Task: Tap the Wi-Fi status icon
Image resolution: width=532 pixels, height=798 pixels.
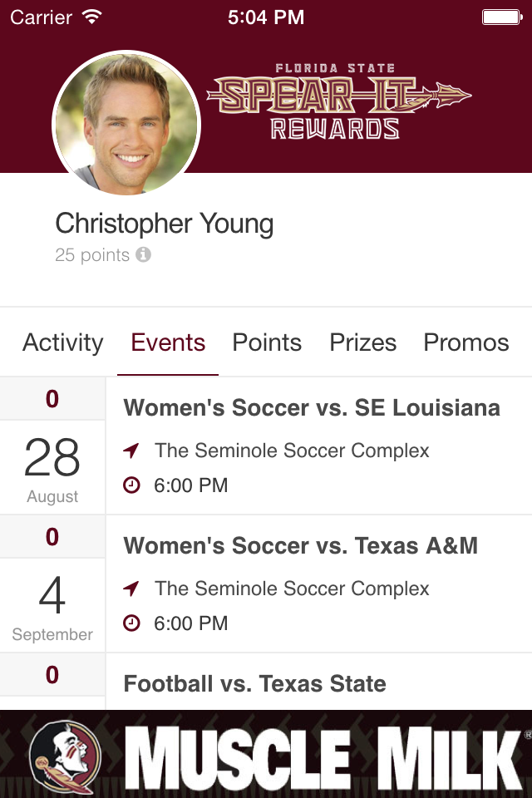Action: pos(92,17)
